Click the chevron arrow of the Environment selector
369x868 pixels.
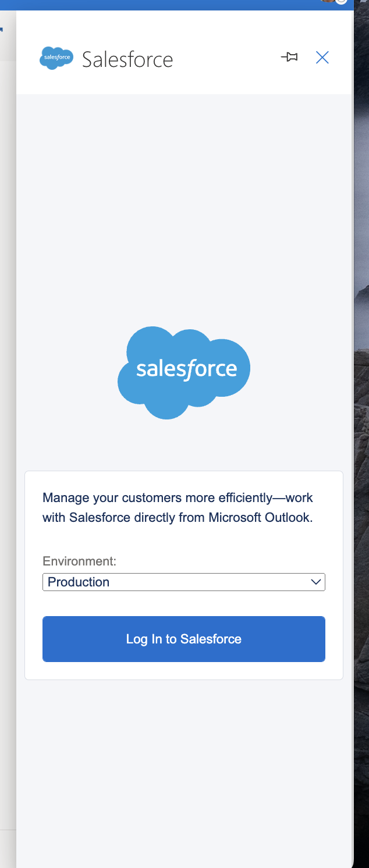[x=316, y=582]
